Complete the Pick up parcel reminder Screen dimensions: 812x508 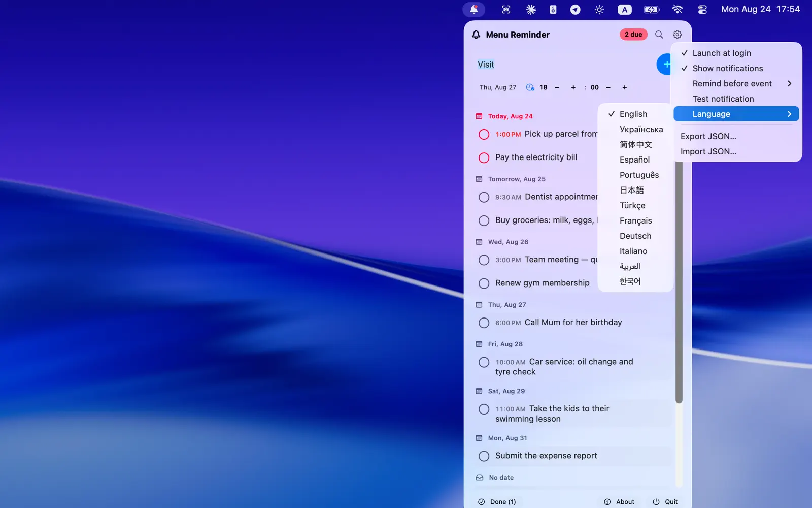pos(484,134)
